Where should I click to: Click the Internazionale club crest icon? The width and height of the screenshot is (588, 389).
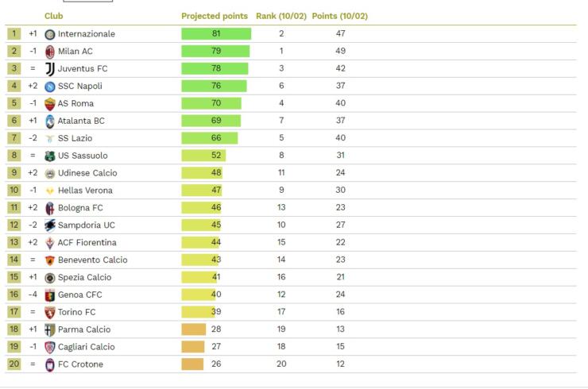click(50, 34)
